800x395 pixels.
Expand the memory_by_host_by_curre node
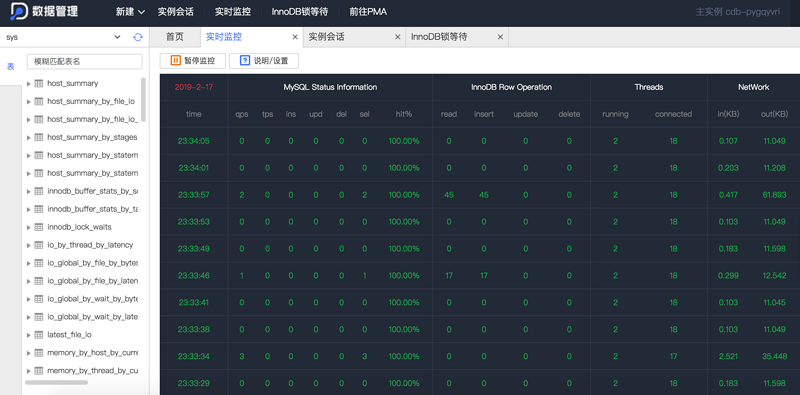(29, 353)
